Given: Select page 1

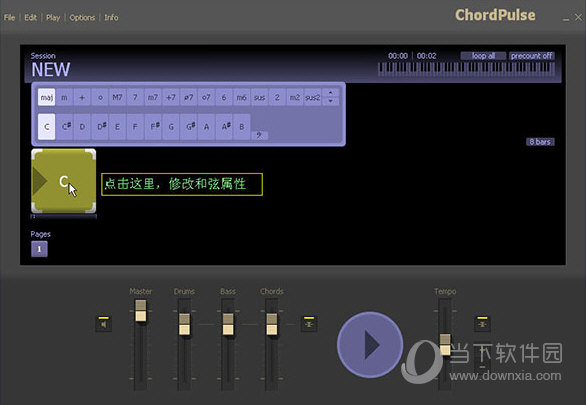Looking at the screenshot, I should click(x=39, y=249).
